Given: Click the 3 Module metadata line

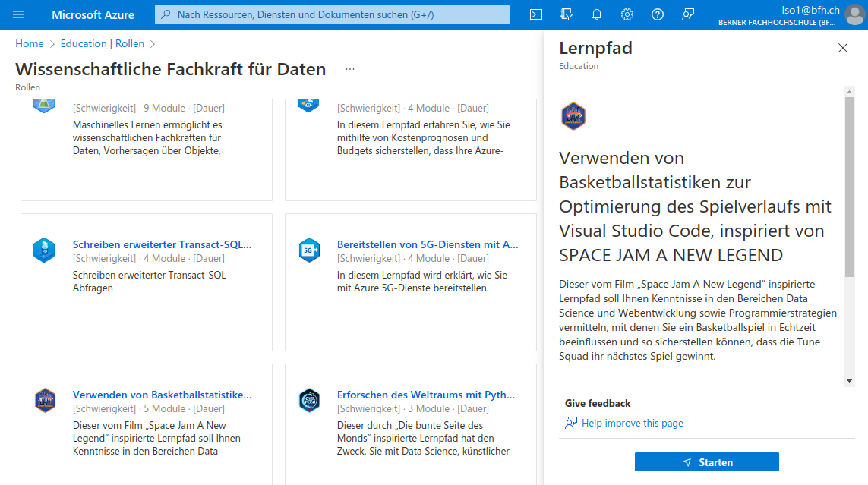Looking at the screenshot, I should (x=413, y=408).
